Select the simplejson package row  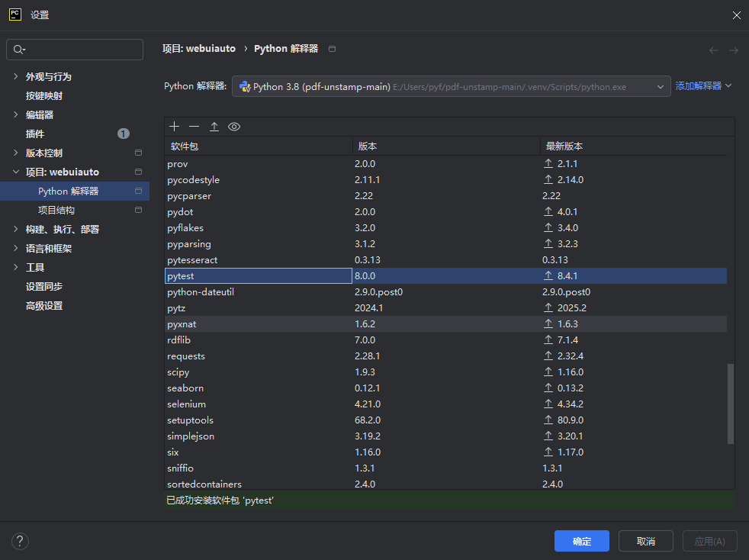tap(445, 436)
